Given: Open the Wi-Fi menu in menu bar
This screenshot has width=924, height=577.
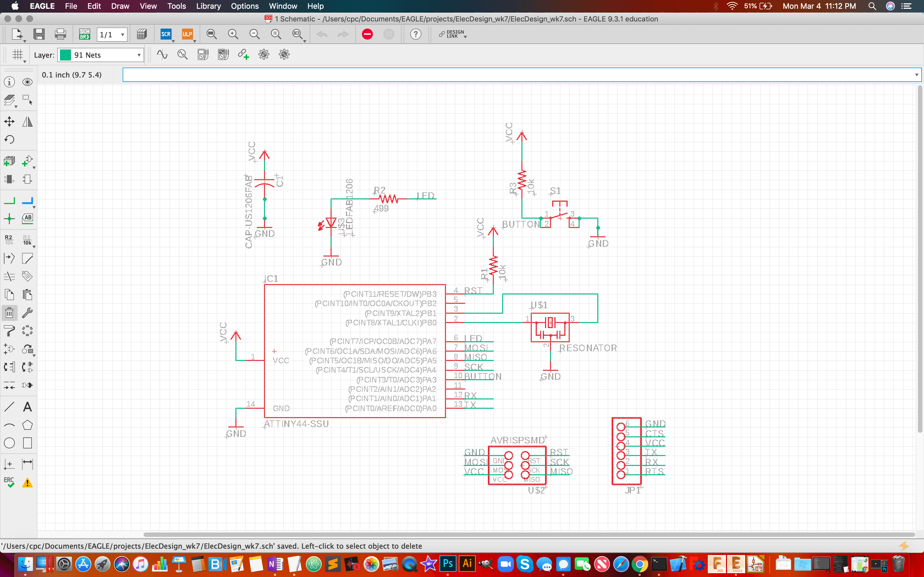Looking at the screenshot, I should pyautogui.click(x=732, y=6).
